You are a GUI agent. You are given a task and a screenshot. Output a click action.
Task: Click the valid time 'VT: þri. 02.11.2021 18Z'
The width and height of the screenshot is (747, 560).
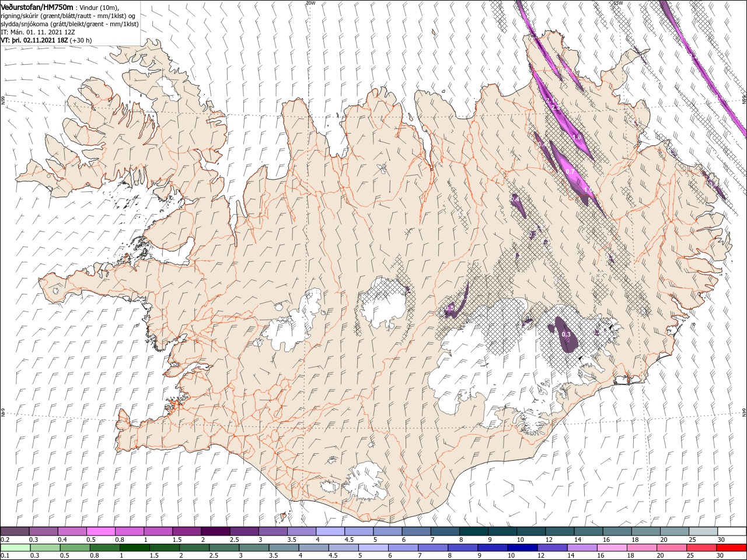click(x=34, y=40)
